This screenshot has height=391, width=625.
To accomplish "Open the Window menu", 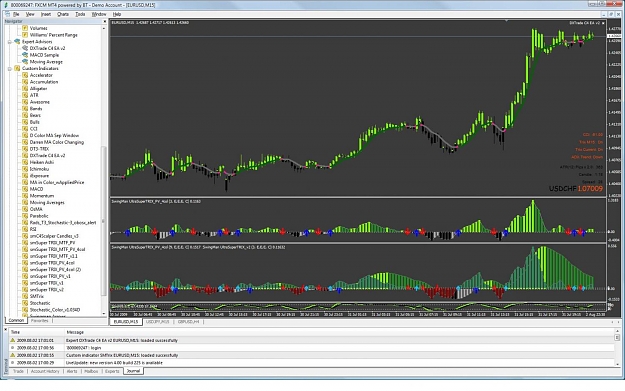I will (99, 14).
